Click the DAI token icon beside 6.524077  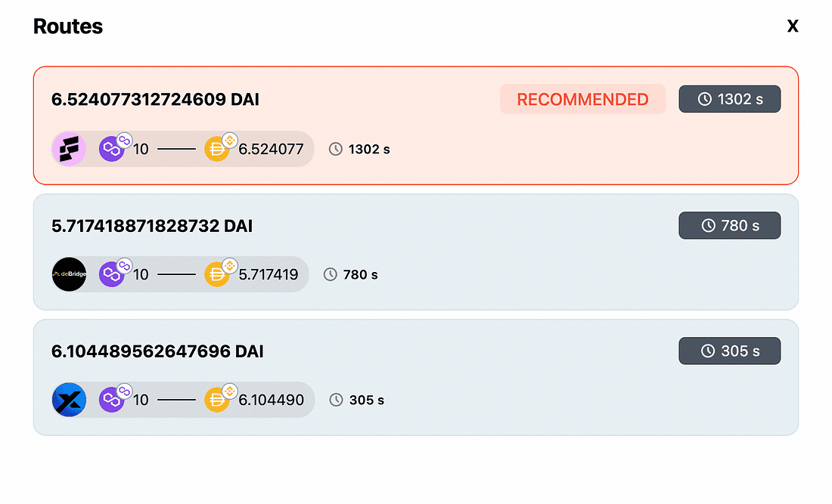[x=217, y=149]
